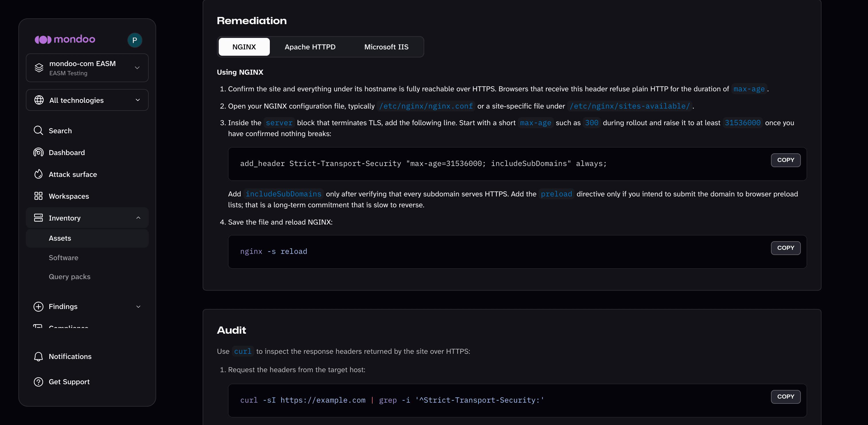Open the Attack surface label
Screen dimensions: 868x425
click(73, 174)
